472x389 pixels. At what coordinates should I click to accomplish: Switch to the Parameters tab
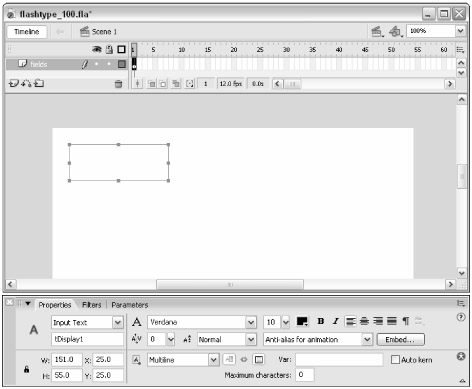pyautogui.click(x=130, y=305)
